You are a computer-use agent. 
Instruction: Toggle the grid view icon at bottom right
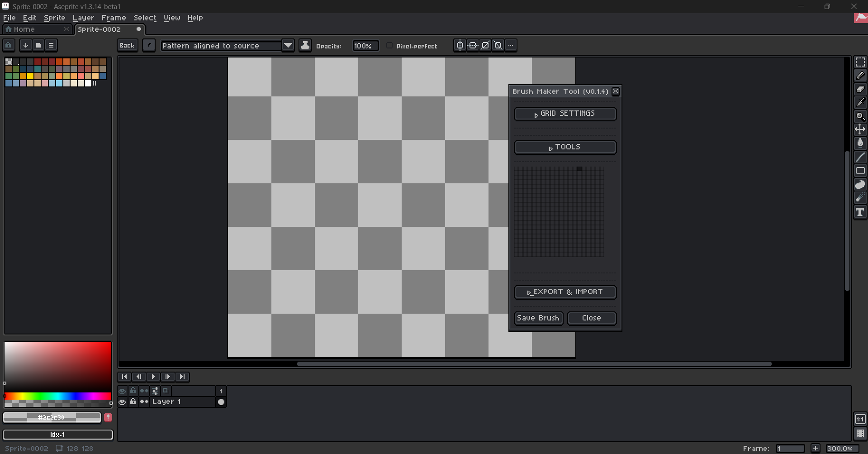tap(860, 434)
